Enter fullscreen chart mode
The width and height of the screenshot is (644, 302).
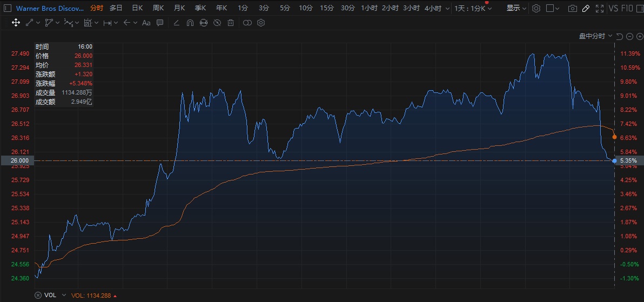599,8
